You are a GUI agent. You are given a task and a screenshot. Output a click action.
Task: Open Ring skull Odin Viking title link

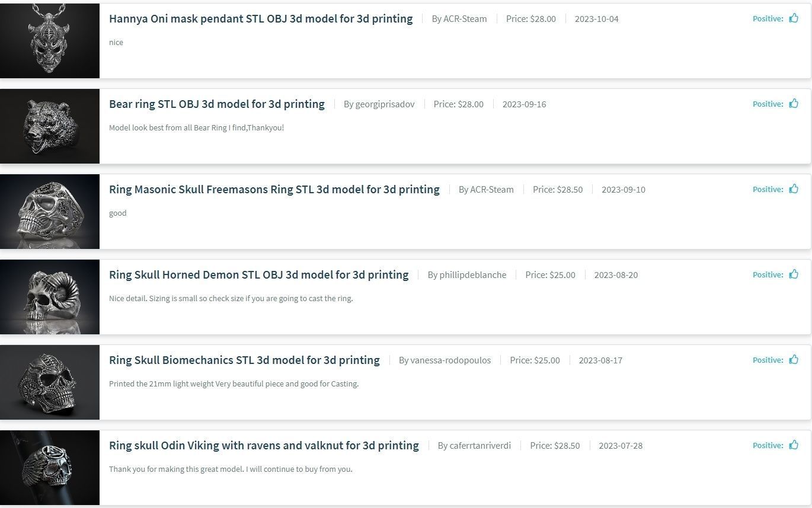click(x=264, y=445)
